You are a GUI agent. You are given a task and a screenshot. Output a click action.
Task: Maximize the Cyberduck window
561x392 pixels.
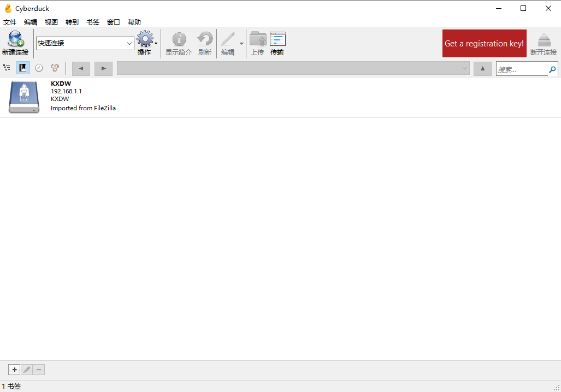523,8
